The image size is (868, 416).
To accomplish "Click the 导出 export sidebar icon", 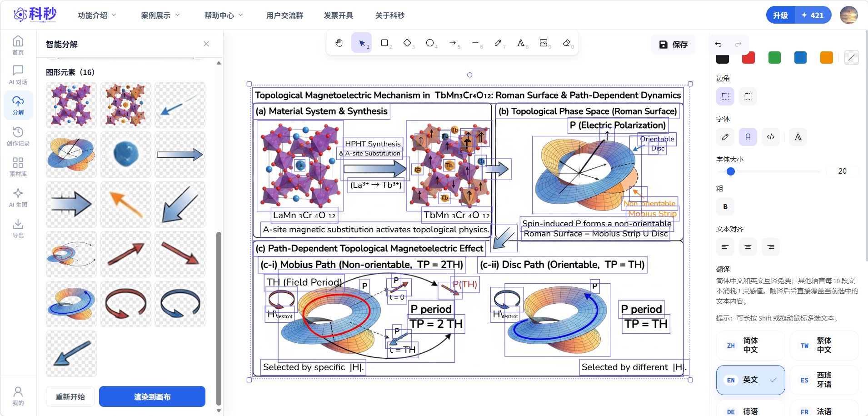I will 18,228.
